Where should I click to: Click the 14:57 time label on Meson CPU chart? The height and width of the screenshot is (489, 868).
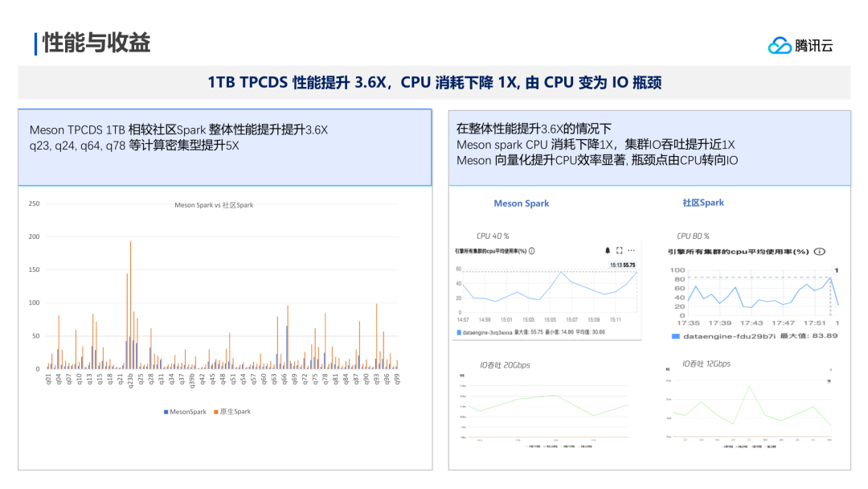coord(463,320)
